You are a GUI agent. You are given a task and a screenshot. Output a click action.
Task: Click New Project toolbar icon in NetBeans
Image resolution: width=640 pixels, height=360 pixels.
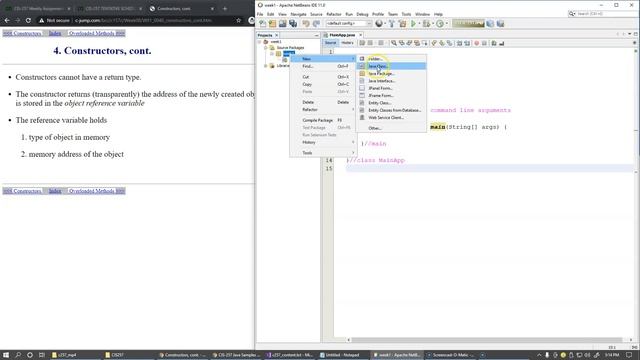[x=272, y=24]
